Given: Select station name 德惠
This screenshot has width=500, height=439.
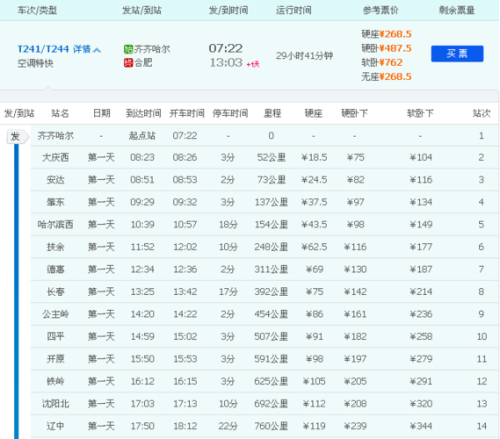Looking at the screenshot, I should [x=55, y=269].
